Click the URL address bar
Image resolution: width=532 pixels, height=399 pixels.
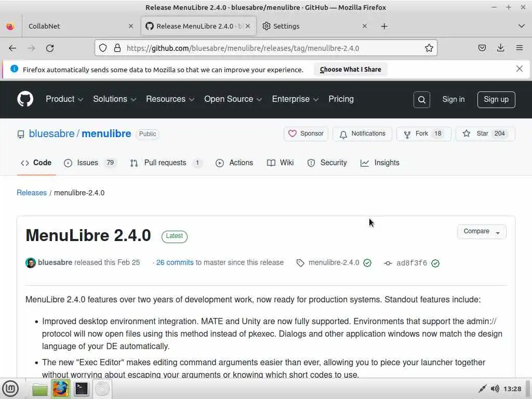coord(265,48)
